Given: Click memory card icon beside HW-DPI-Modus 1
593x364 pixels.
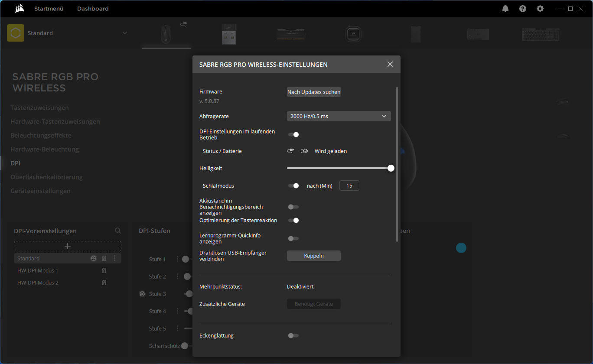Looking at the screenshot, I should (104, 270).
